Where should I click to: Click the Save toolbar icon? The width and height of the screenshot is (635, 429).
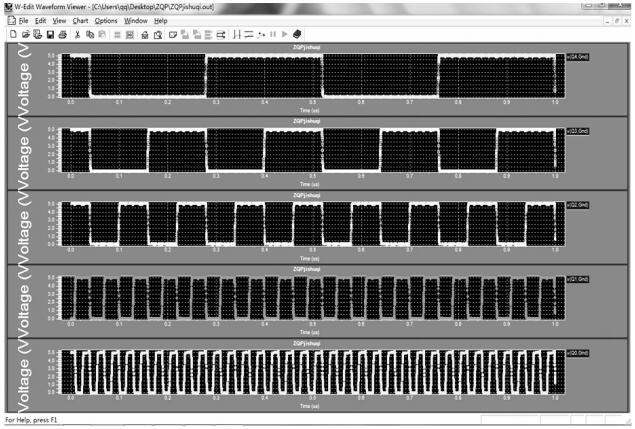click(x=50, y=35)
